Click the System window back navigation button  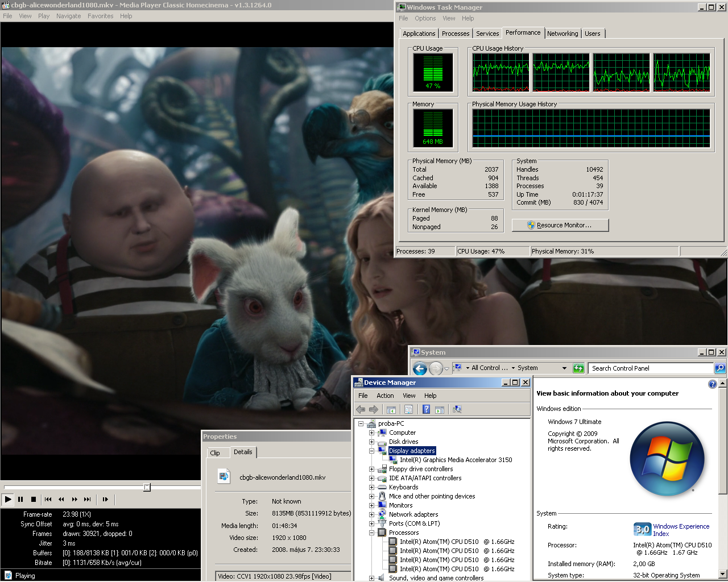tap(420, 368)
